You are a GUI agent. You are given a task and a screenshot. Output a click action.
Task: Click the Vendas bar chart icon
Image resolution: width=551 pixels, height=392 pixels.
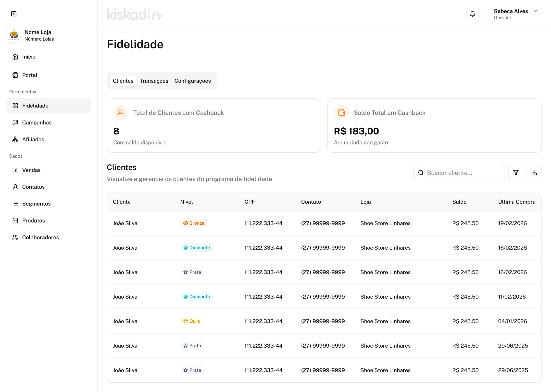point(15,170)
